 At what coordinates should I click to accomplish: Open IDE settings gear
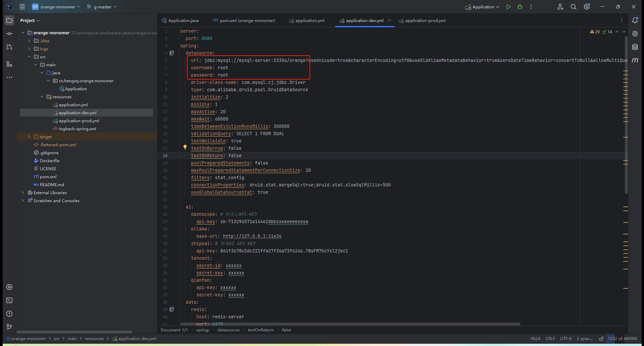pos(587,7)
